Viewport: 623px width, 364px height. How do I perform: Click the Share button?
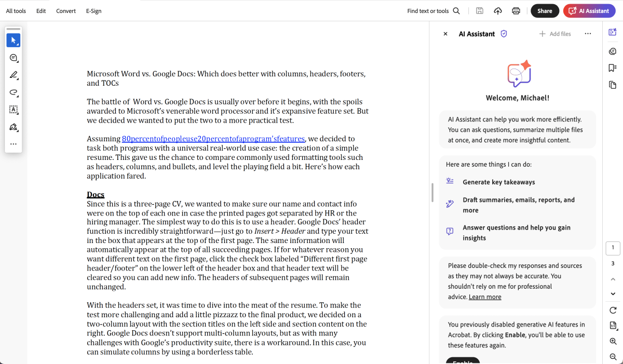545,11
